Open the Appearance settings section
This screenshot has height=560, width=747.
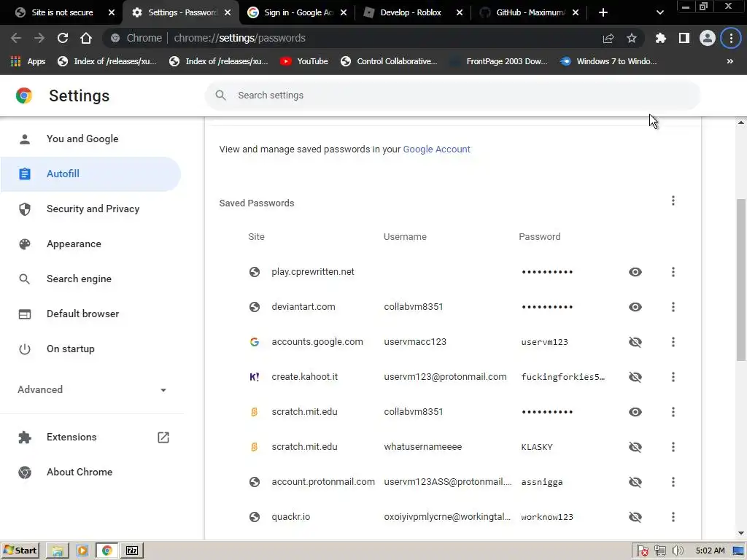tap(90, 244)
